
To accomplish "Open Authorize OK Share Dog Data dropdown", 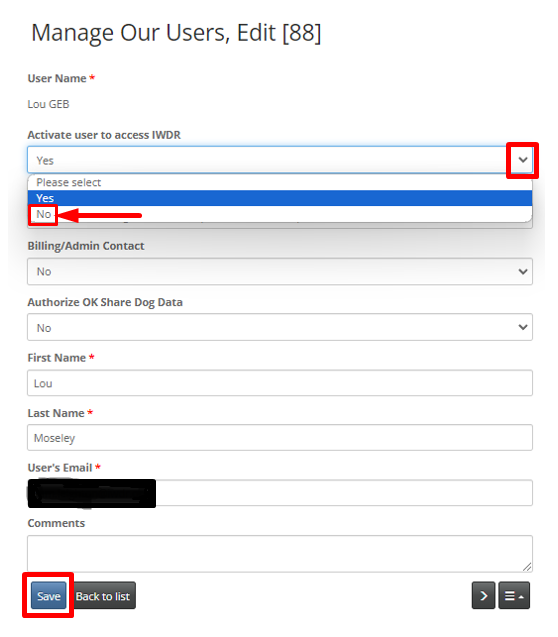I will (x=280, y=327).
